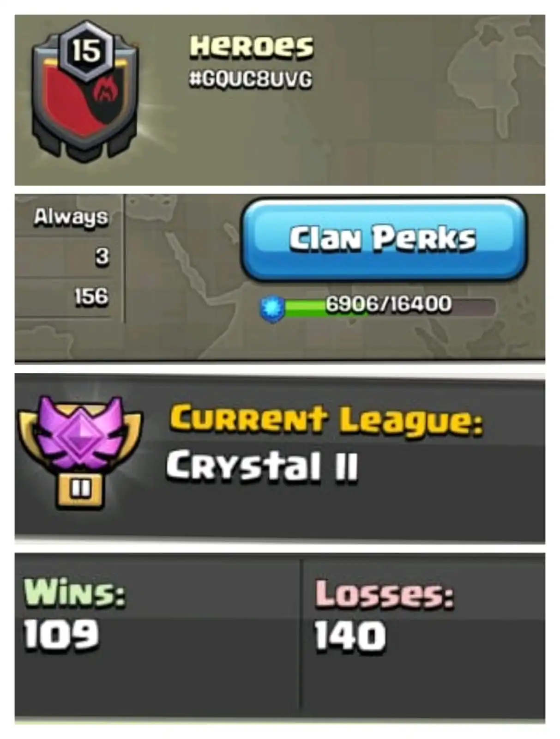Click the blue clan XP star icon

pyautogui.click(x=272, y=308)
